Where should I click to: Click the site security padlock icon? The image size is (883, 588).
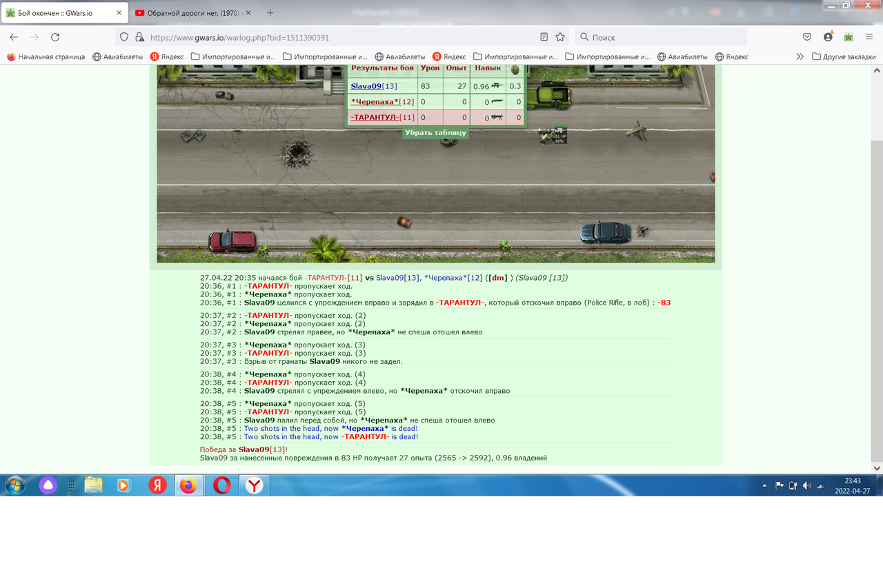tap(139, 37)
